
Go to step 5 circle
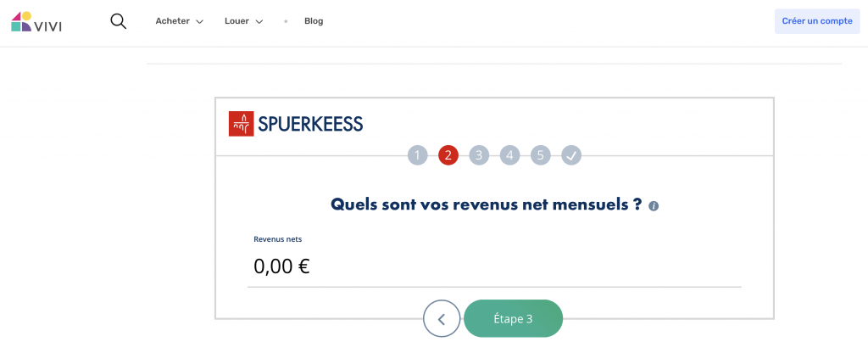click(541, 155)
